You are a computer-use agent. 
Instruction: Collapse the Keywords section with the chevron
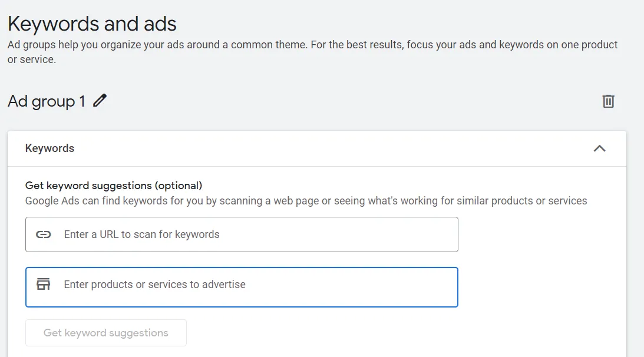(x=600, y=148)
